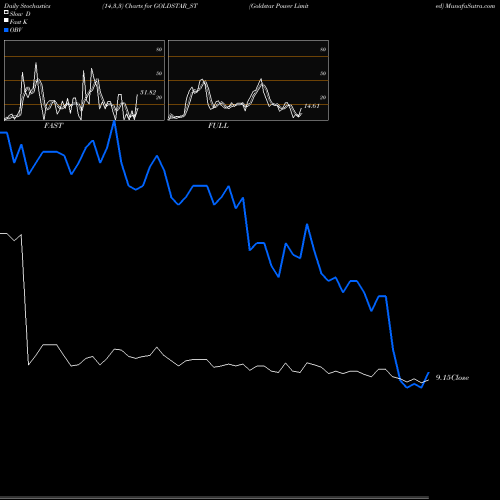The width and height of the screenshot is (500, 500).
Task: Click the 80 level label in FAST chart
Action: tap(159, 49)
